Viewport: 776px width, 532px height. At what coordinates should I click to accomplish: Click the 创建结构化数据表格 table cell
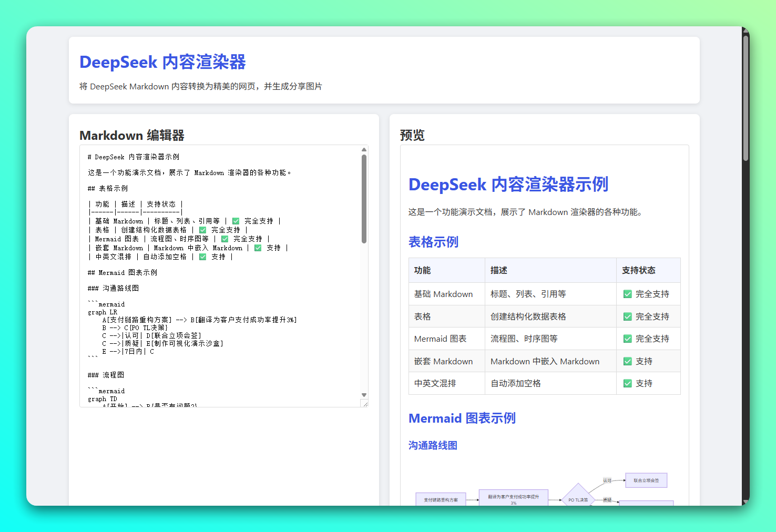coord(550,316)
